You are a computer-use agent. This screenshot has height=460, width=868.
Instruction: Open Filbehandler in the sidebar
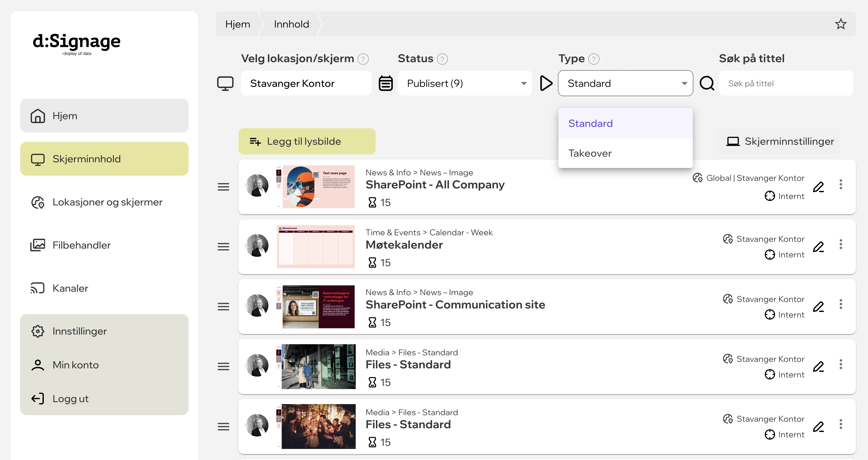click(104, 245)
